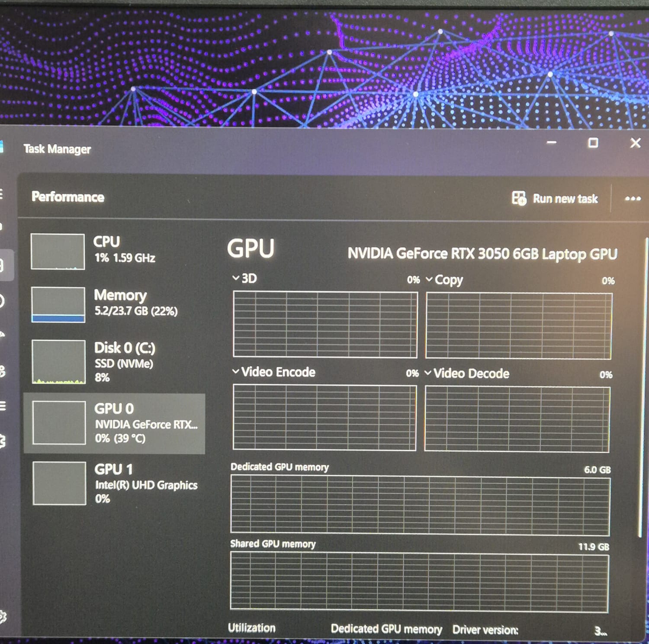Maximize the Task Manager window
This screenshot has height=644, width=649.
pos(593,143)
